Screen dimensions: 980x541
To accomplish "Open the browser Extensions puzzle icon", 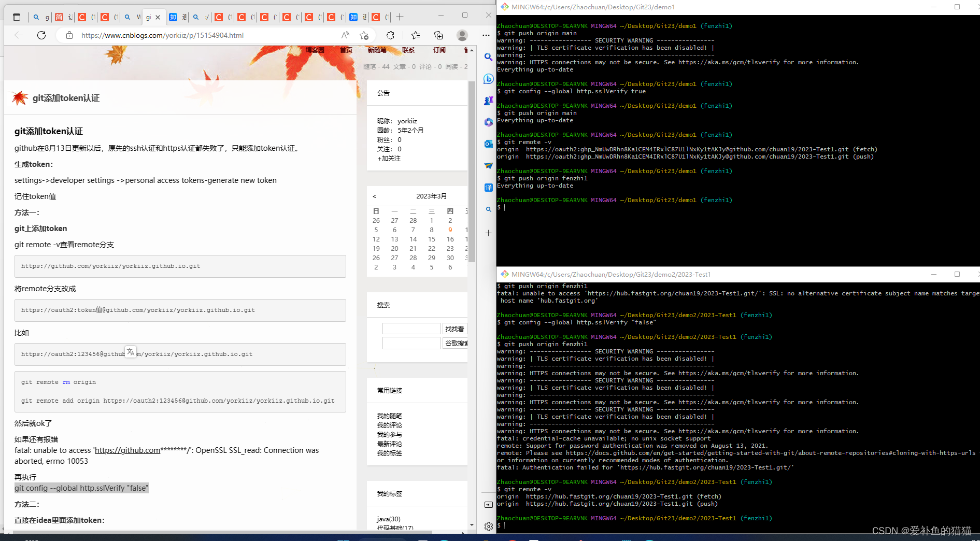I will pyautogui.click(x=390, y=35).
